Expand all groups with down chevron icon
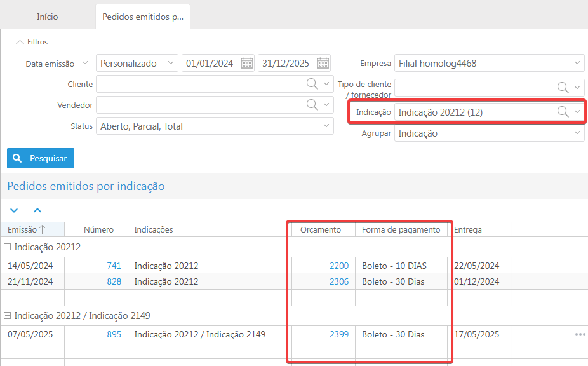Screen dimensions: 588x366 click(x=15, y=210)
